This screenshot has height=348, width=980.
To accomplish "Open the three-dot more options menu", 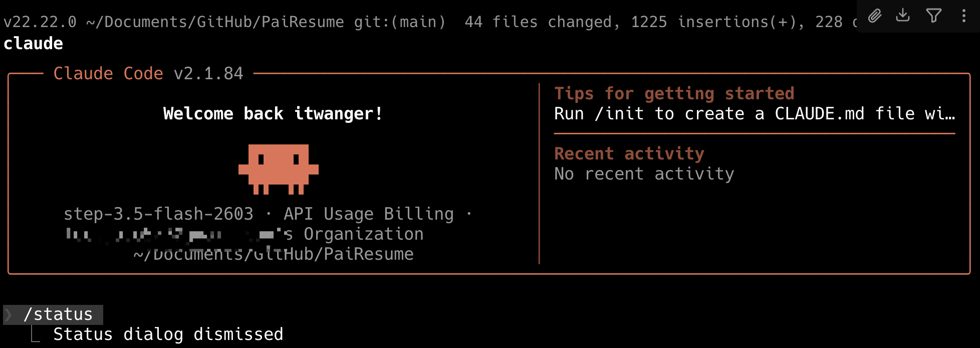I will (x=963, y=16).
